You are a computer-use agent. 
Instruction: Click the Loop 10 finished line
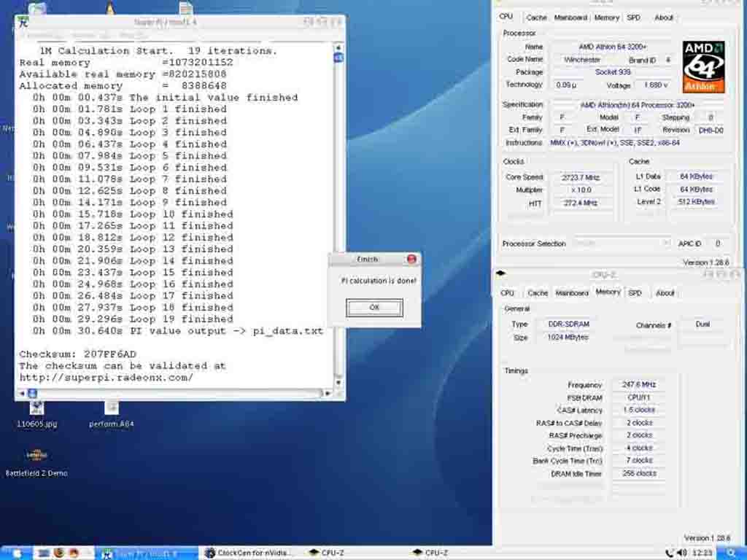[x=133, y=214]
